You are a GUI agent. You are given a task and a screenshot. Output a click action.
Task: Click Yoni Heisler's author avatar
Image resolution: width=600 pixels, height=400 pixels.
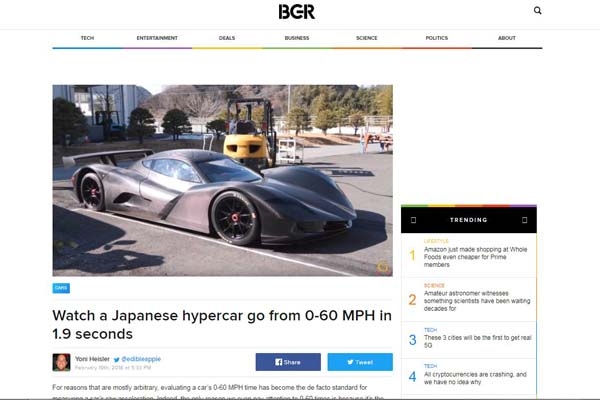tap(61, 362)
